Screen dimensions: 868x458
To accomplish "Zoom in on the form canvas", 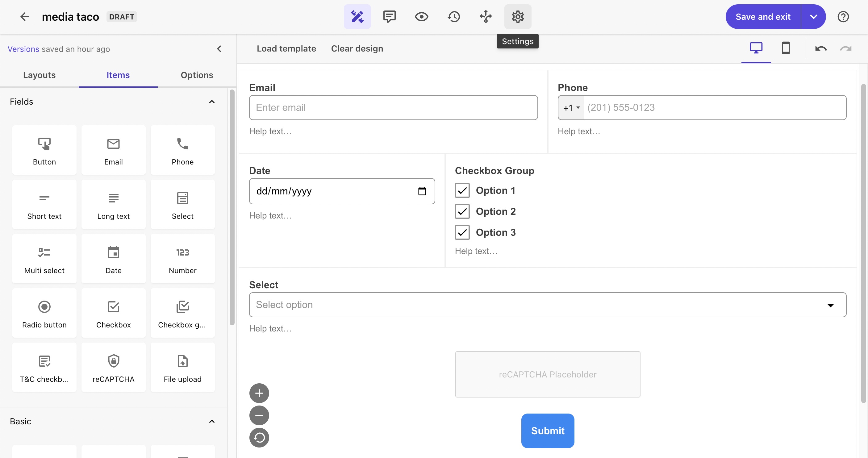I will tap(259, 393).
